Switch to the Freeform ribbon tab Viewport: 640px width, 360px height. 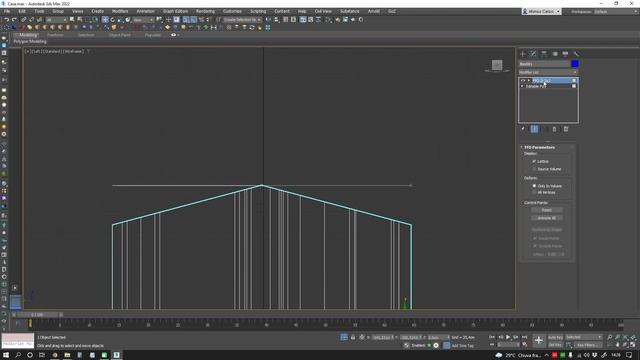pos(56,35)
